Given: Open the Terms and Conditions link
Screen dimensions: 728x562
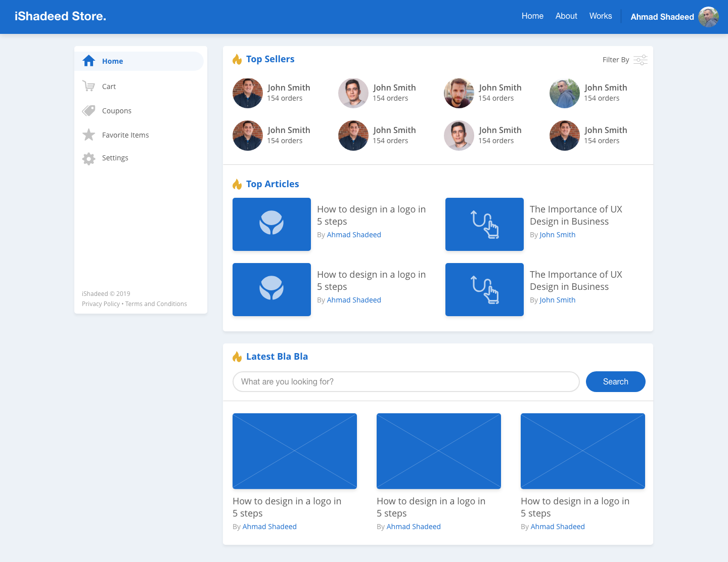Looking at the screenshot, I should click(x=156, y=304).
